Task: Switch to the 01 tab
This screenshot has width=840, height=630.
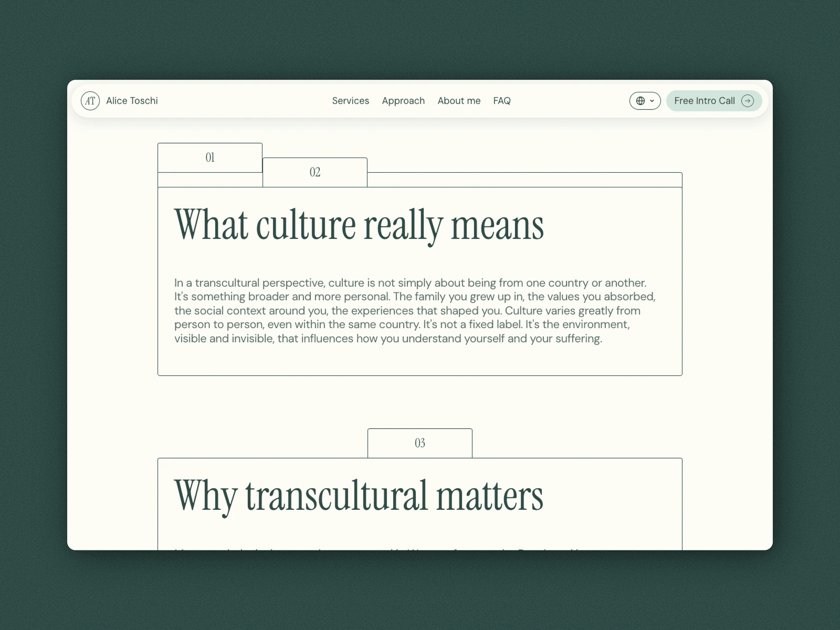Action: (210, 157)
